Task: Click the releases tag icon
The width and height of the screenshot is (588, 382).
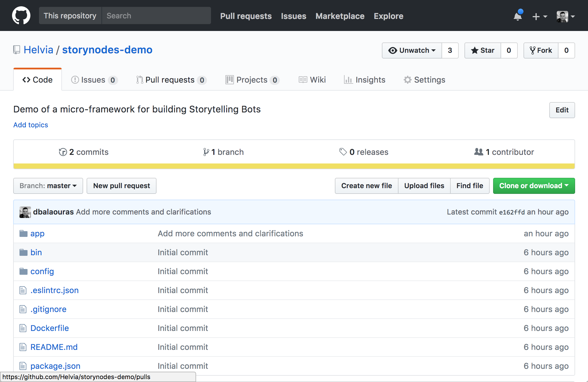Action: (x=343, y=152)
